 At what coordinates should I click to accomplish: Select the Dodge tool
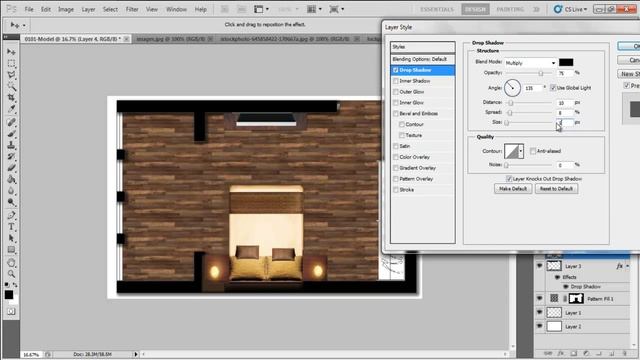click(x=11, y=202)
